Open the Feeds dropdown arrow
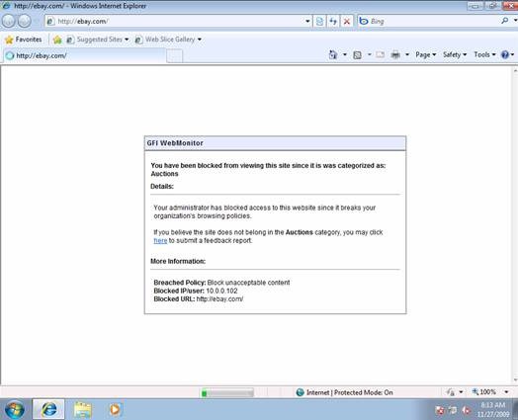This screenshot has height=420, width=518. coord(370,54)
